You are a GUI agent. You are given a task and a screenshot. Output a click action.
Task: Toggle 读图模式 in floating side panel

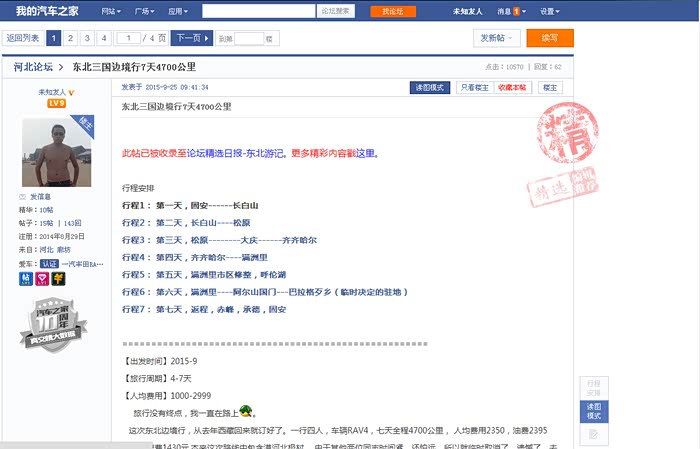[593, 411]
